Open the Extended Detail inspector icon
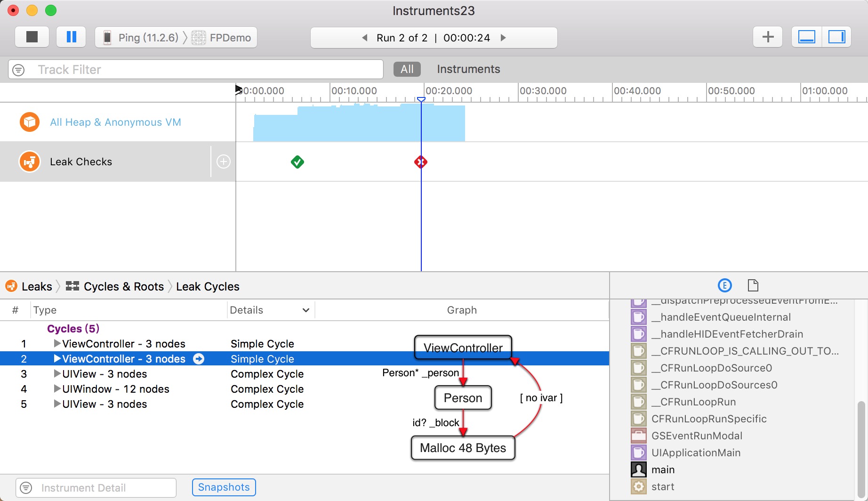Screen dimensions: 868x501 pos(724,285)
